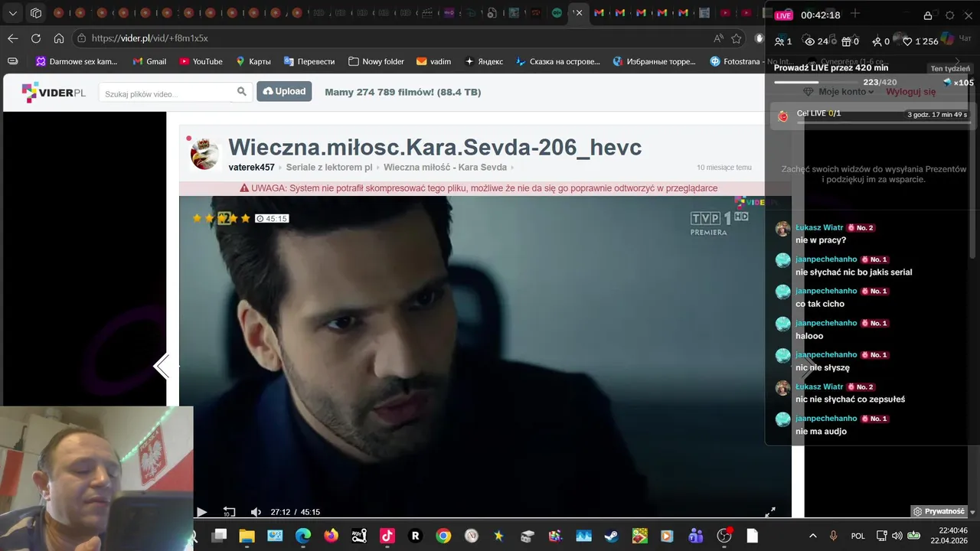Play the video
The width and height of the screenshot is (980, 551).
[x=201, y=512]
